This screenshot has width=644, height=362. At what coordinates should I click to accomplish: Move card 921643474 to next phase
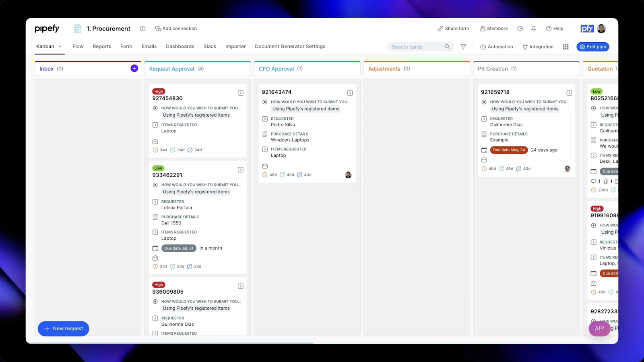click(x=350, y=93)
